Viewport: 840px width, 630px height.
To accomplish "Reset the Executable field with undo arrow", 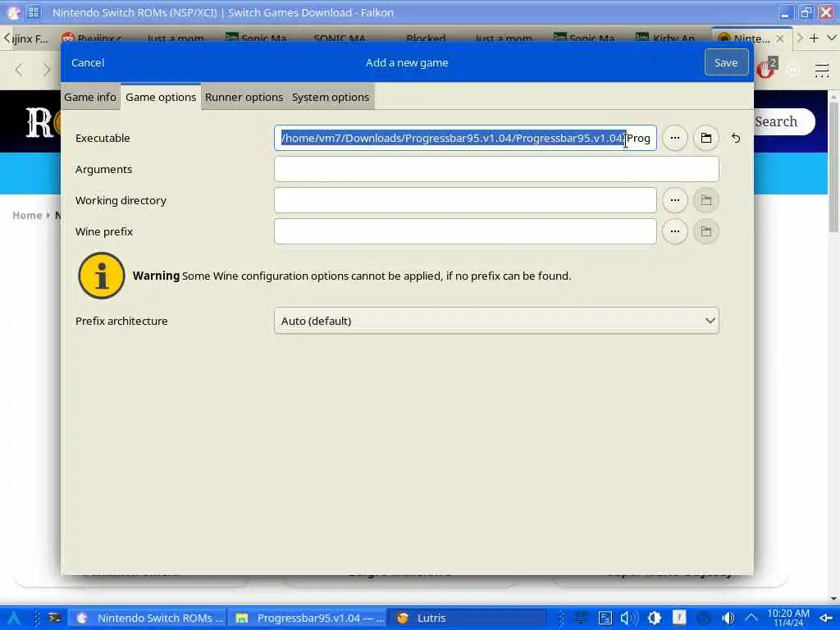I will 736,138.
